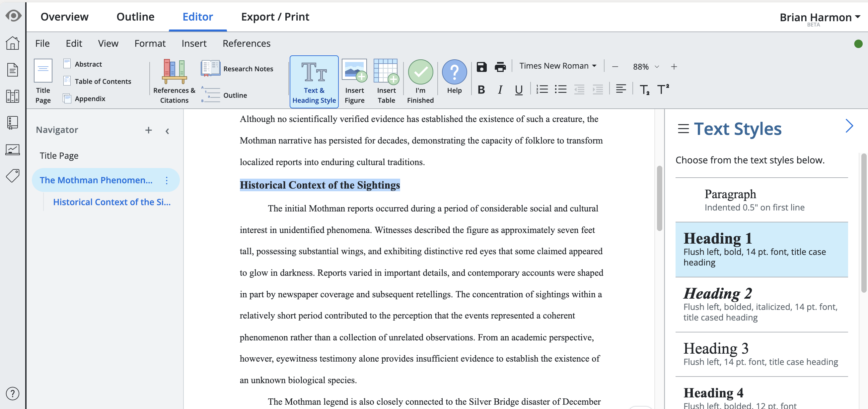Image resolution: width=868 pixels, height=409 pixels.
Task: Toggle superscript formatting
Action: point(663,89)
